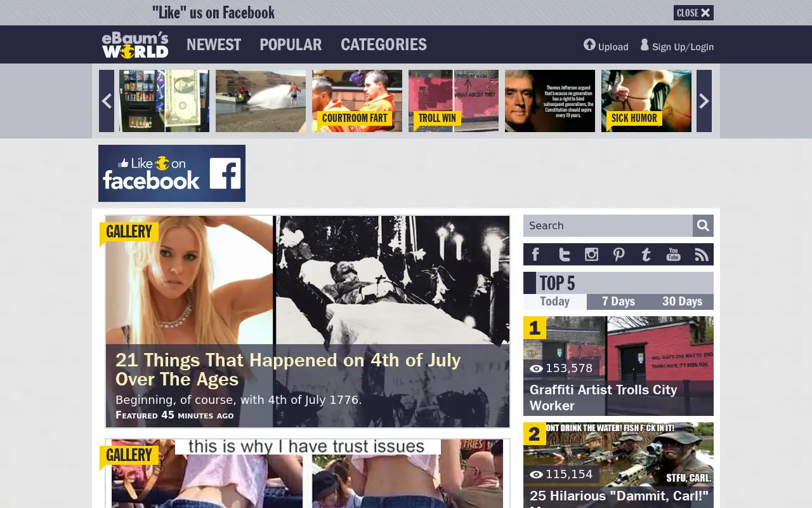Close the Facebook like banner
This screenshot has height=508, width=812.
point(693,13)
